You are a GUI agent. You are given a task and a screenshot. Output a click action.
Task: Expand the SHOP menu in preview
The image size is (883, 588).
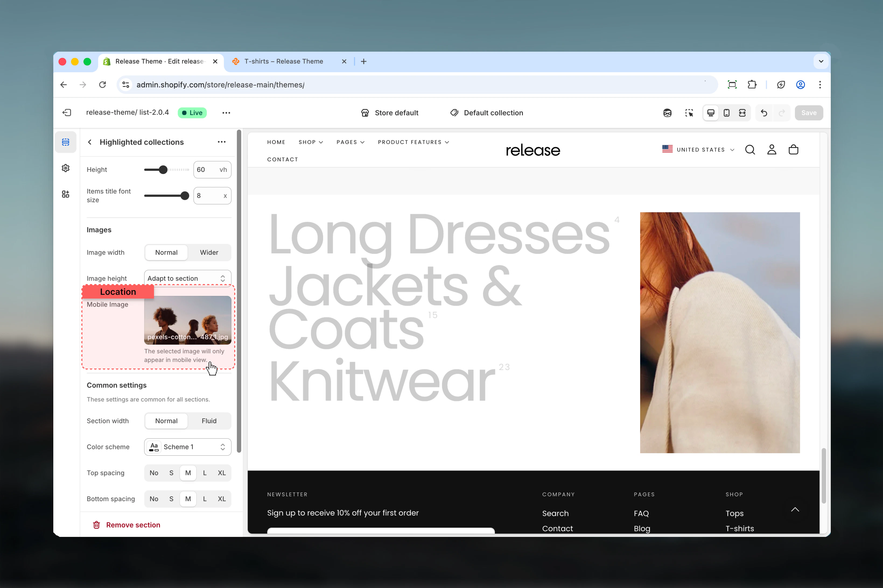(x=311, y=142)
